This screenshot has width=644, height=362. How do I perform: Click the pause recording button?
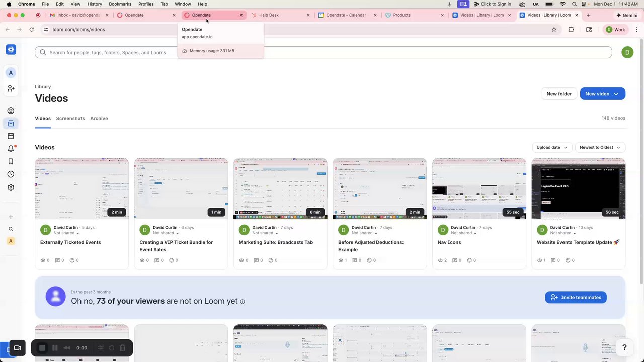(55, 348)
